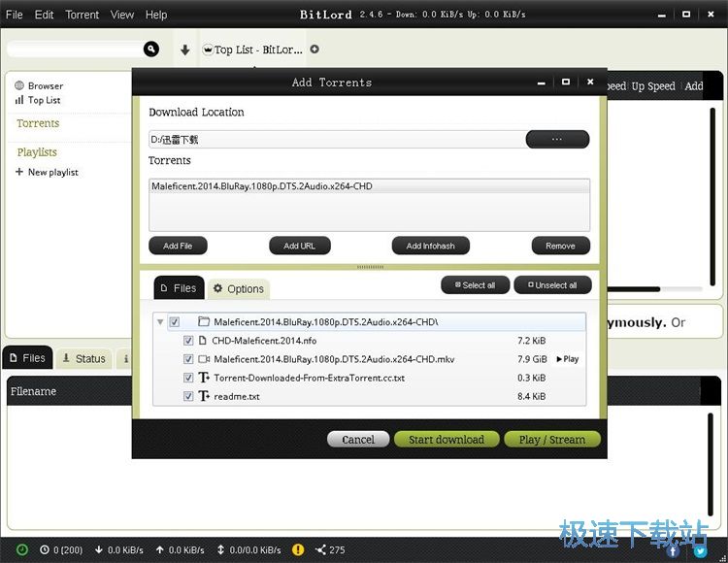The height and width of the screenshot is (563, 728).
Task: Open the Torrent menu
Action: [83, 15]
